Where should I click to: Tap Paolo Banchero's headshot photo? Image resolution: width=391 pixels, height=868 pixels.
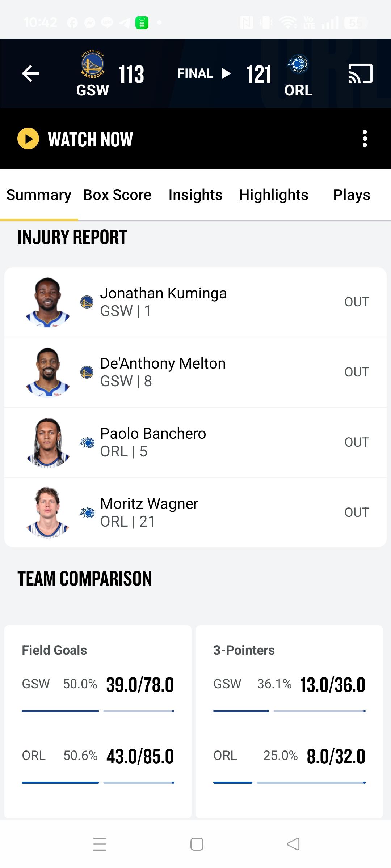pyautogui.click(x=48, y=442)
